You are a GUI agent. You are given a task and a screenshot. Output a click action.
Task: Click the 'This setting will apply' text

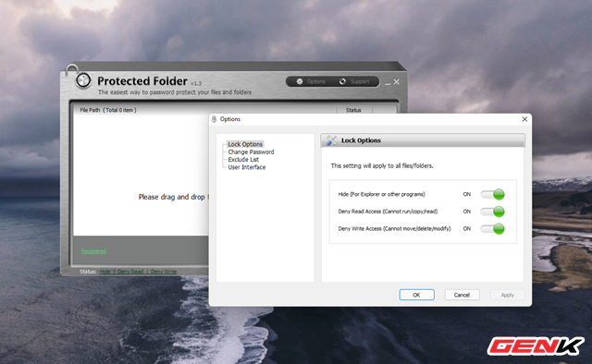click(382, 165)
